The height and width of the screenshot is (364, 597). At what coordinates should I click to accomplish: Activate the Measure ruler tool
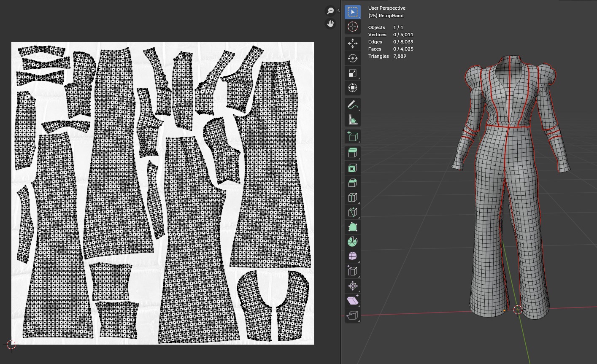353,120
